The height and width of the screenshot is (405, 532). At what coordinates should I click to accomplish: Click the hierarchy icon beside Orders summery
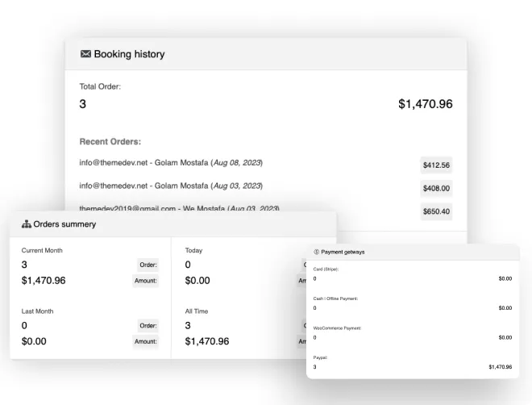click(x=26, y=224)
